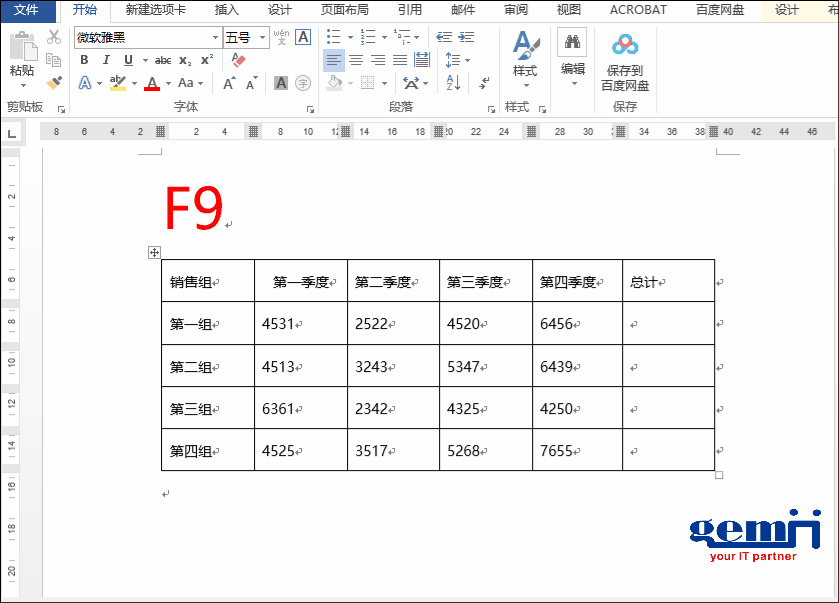The image size is (839, 603).
Task: Apply superscript formatting icon
Action: [x=209, y=59]
